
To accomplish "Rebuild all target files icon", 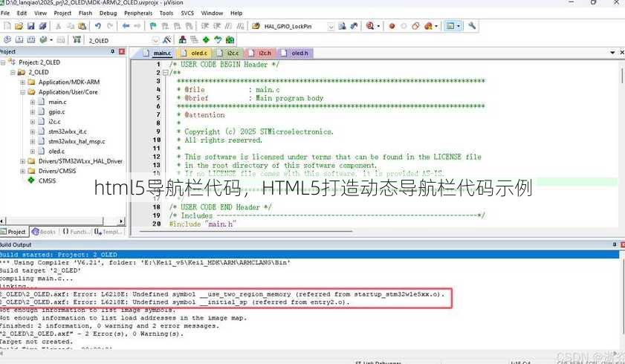I will tap(31, 40).
